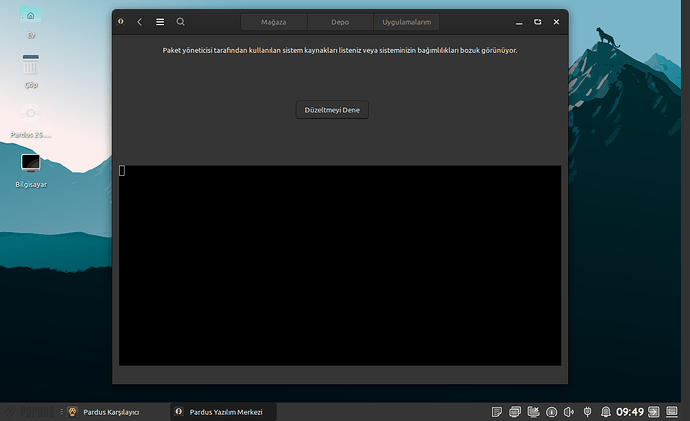Switch to the Depo tab
The width and height of the screenshot is (690, 421).
pyautogui.click(x=340, y=21)
